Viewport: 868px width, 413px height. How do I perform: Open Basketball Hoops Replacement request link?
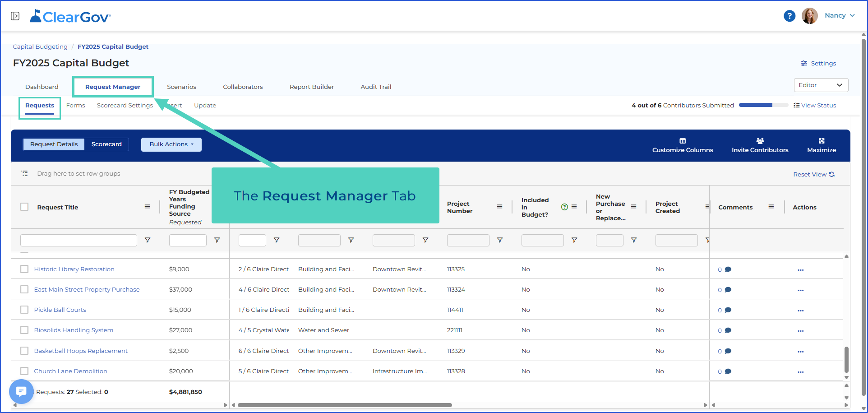point(81,351)
